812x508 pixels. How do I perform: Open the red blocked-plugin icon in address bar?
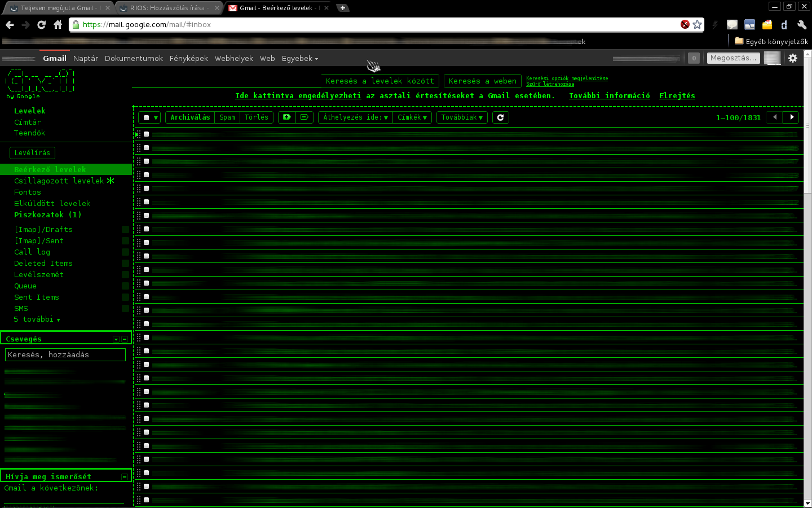685,24
